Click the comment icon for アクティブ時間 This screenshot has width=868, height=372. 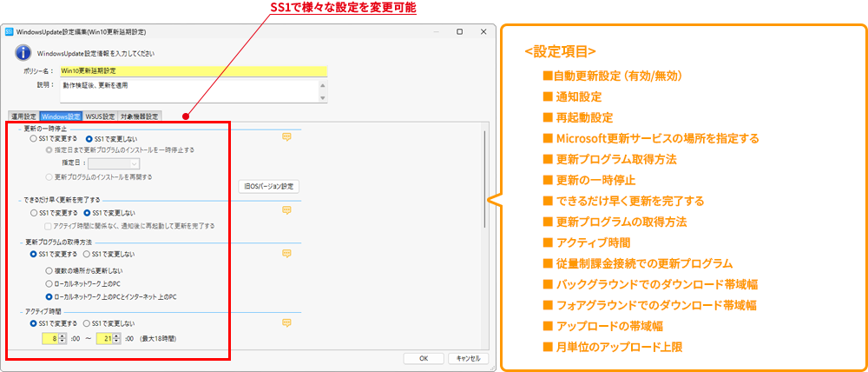click(286, 322)
